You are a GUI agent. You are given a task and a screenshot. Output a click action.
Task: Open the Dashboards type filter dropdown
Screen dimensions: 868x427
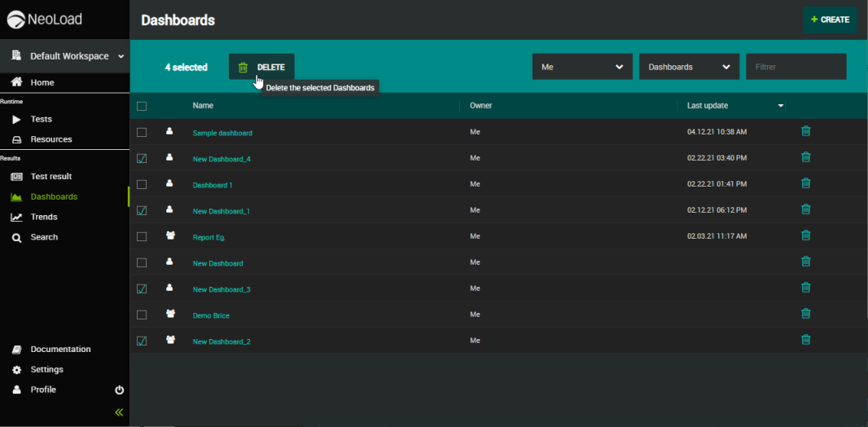(x=689, y=67)
